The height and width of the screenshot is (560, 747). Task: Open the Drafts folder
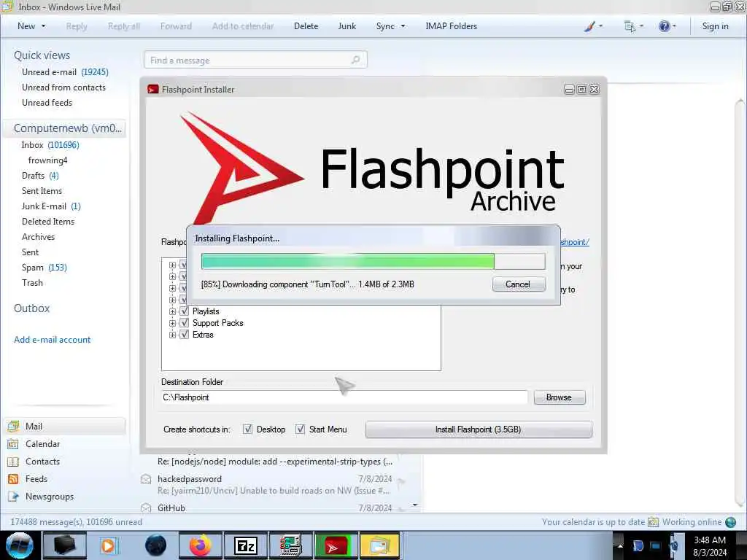pos(40,176)
